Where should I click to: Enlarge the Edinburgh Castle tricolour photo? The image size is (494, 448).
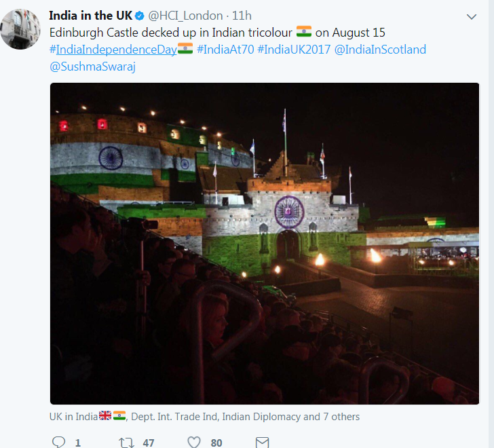coord(265,244)
